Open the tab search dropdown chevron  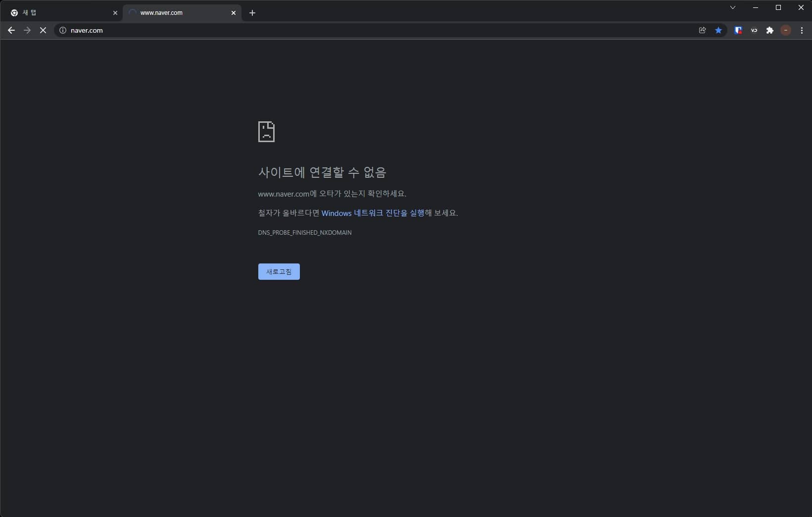click(x=732, y=7)
